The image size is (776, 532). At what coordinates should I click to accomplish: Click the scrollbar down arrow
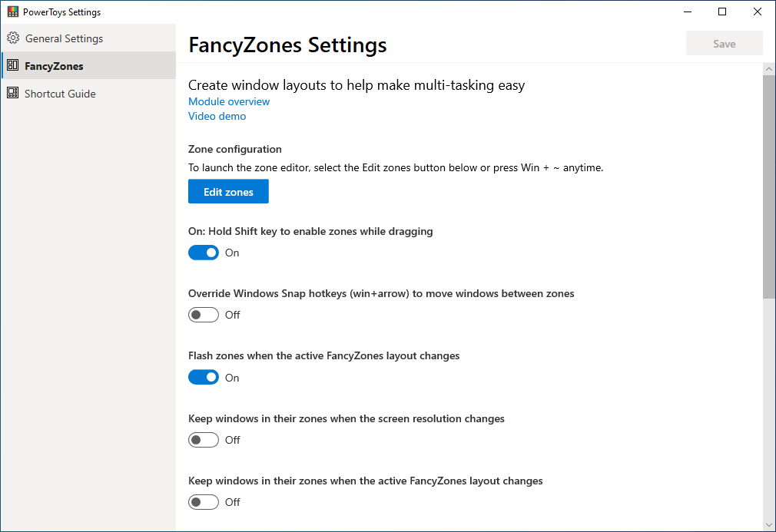point(769,525)
